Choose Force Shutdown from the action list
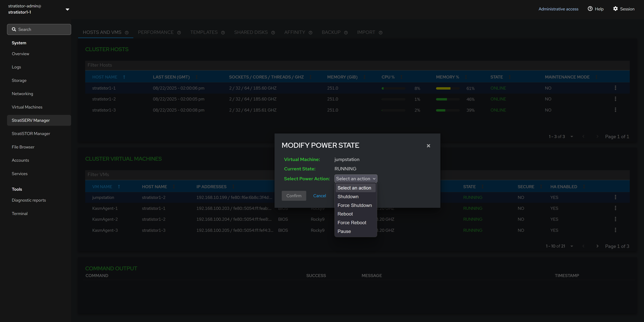 pos(355,205)
